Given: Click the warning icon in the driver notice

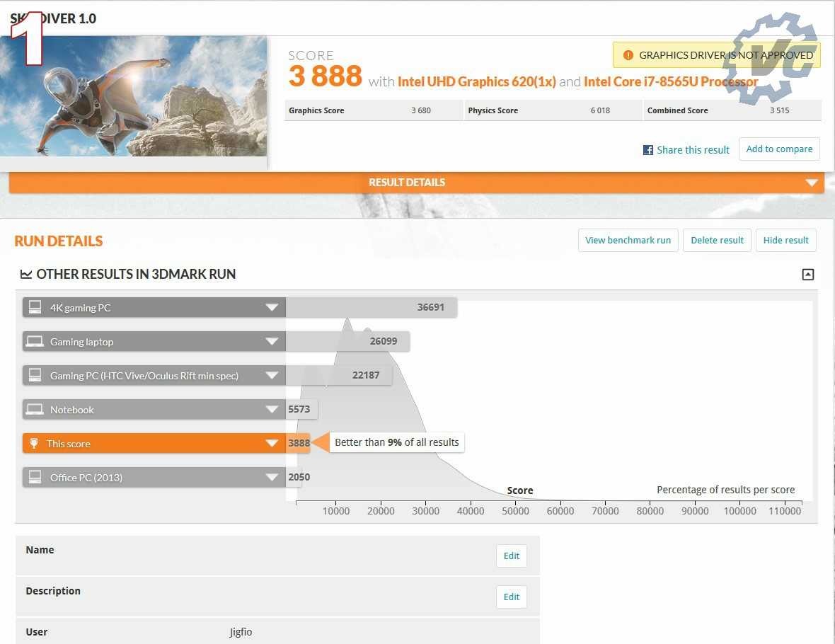Looking at the screenshot, I should [x=628, y=55].
